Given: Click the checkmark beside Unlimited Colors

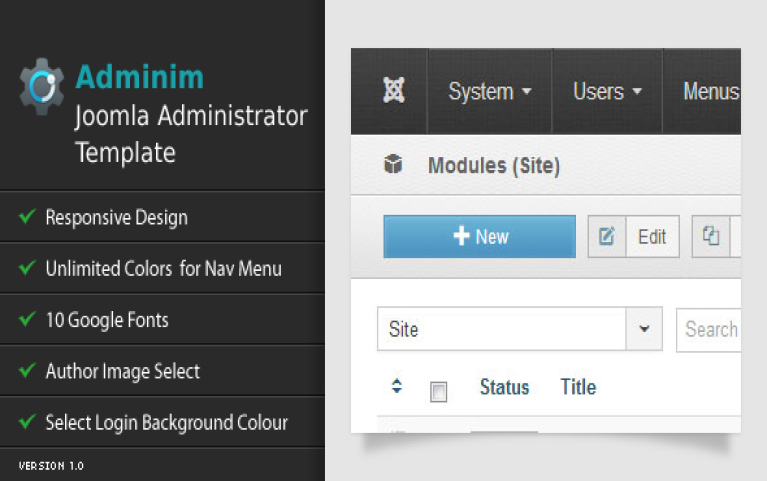Looking at the screenshot, I should coord(27,267).
